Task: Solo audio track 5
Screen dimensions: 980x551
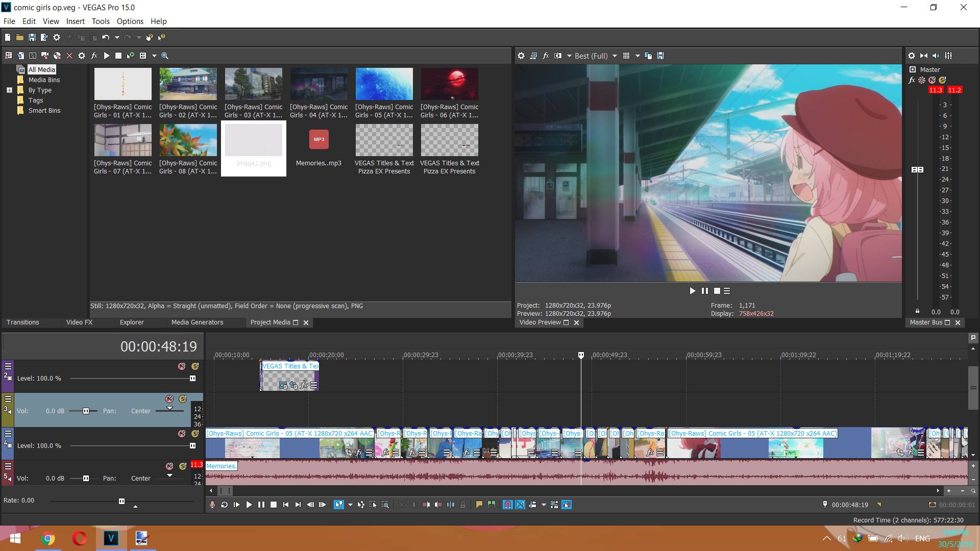Action: click(x=183, y=466)
